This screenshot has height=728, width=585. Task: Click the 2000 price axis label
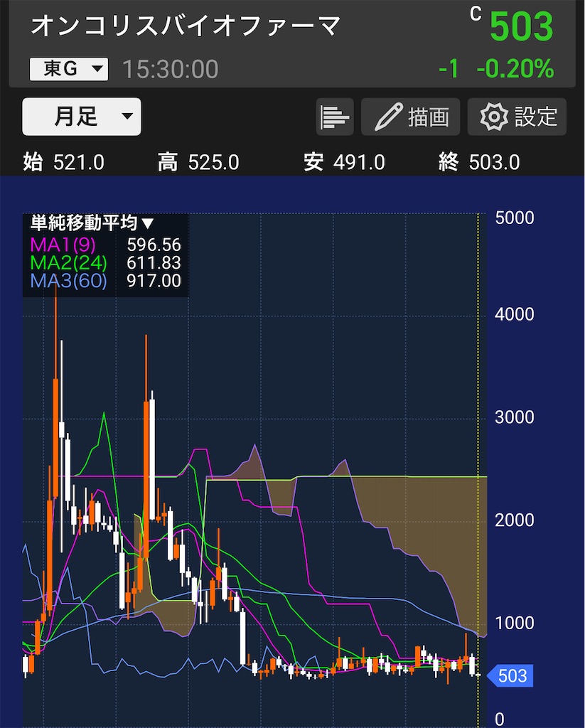515,520
